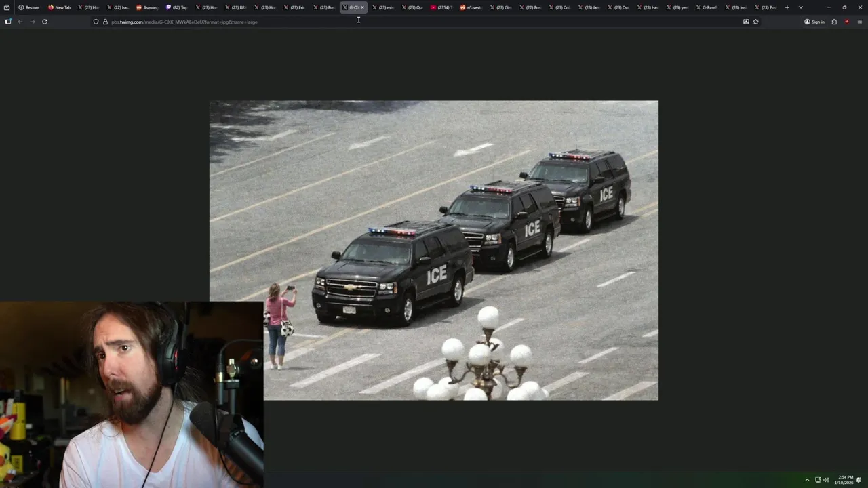868x488 pixels.
Task: Expand the list all tabs chevron
Action: (x=801, y=7)
